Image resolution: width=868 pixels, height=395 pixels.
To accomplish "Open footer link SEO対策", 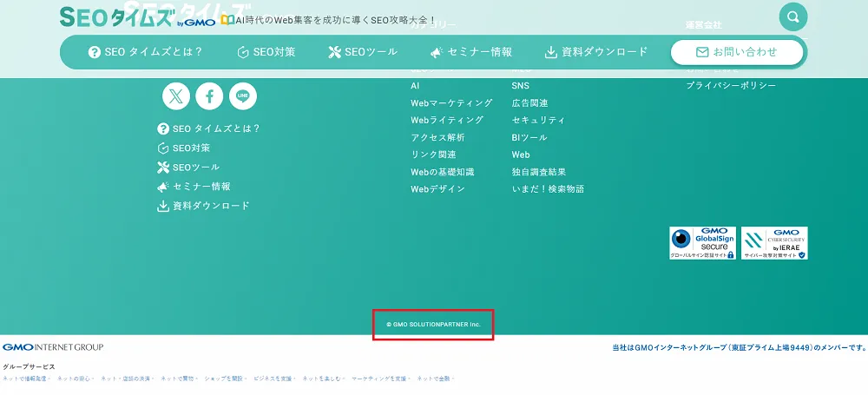I will (x=184, y=148).
